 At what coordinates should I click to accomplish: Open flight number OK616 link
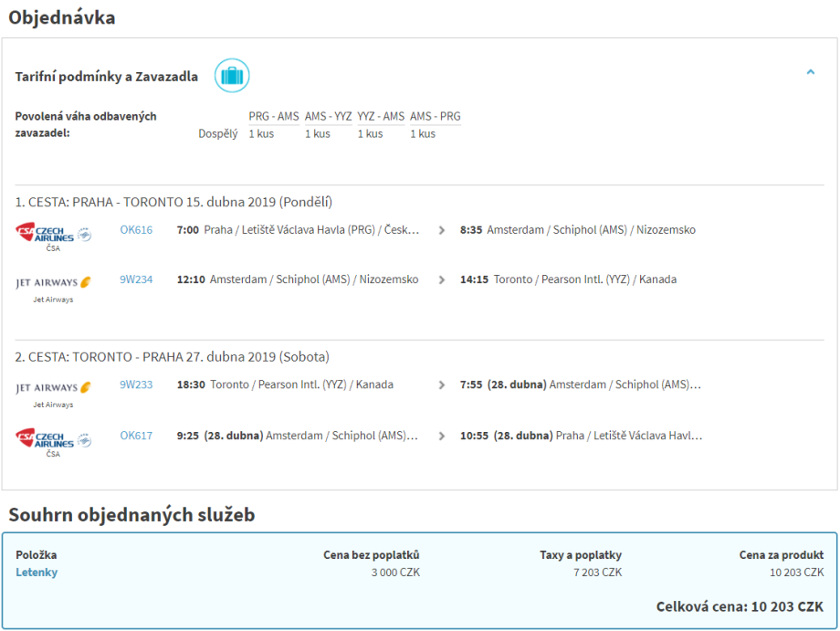[x=136, y=230]
